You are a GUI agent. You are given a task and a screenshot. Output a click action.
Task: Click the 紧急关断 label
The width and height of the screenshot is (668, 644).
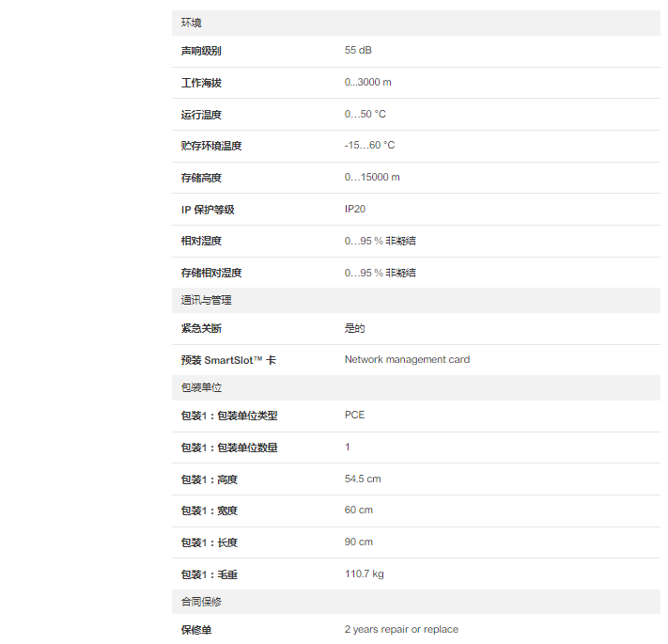pos(201,329)
